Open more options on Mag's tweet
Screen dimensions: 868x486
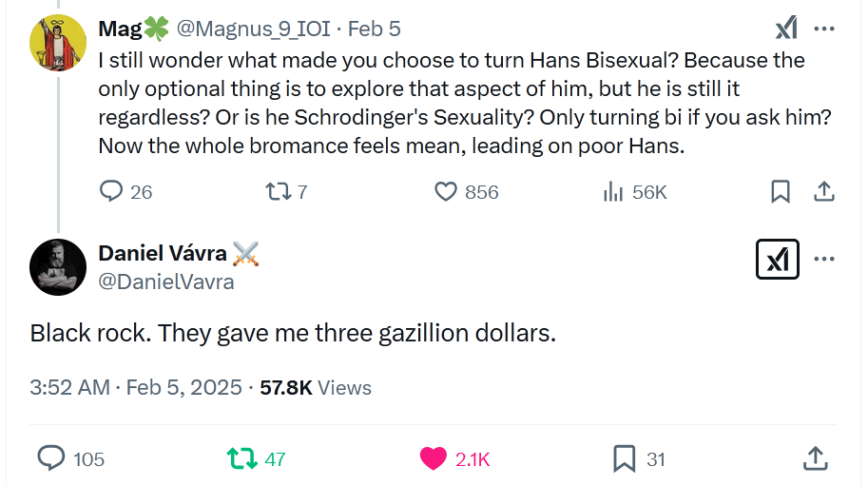824,29
